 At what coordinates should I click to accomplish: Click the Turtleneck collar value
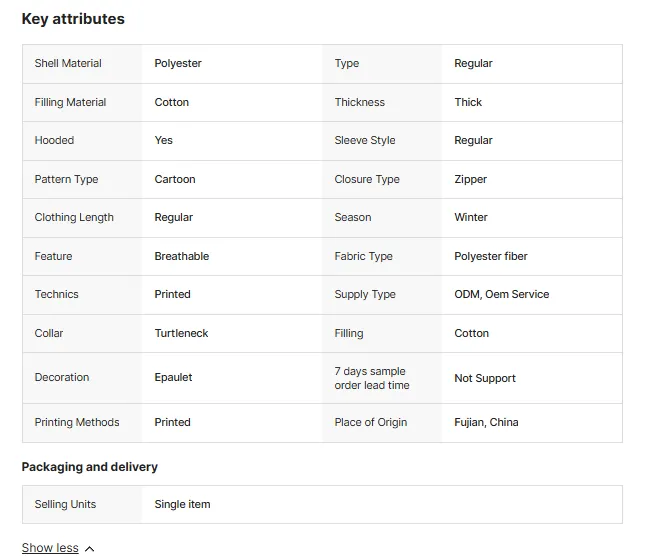coord(181,333)
